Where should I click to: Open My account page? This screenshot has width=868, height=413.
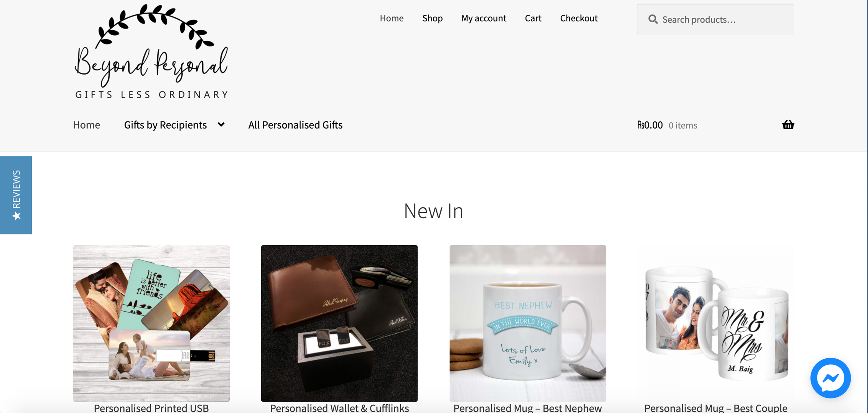point(484,18)
